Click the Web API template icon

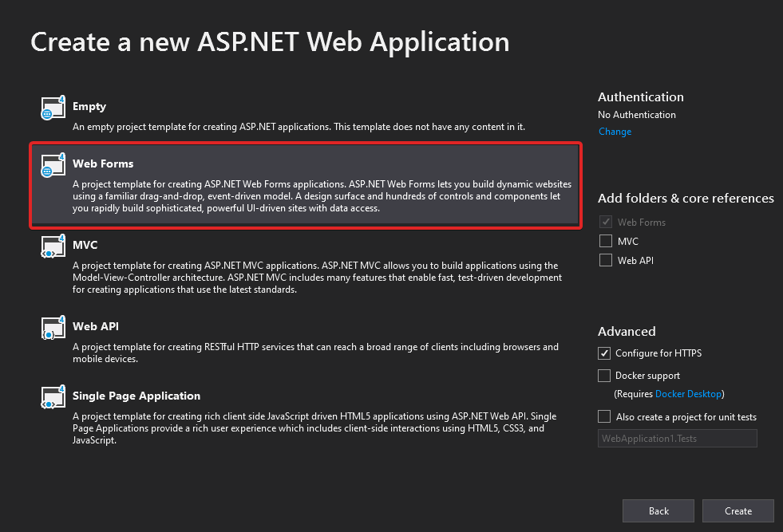point(52,328)
